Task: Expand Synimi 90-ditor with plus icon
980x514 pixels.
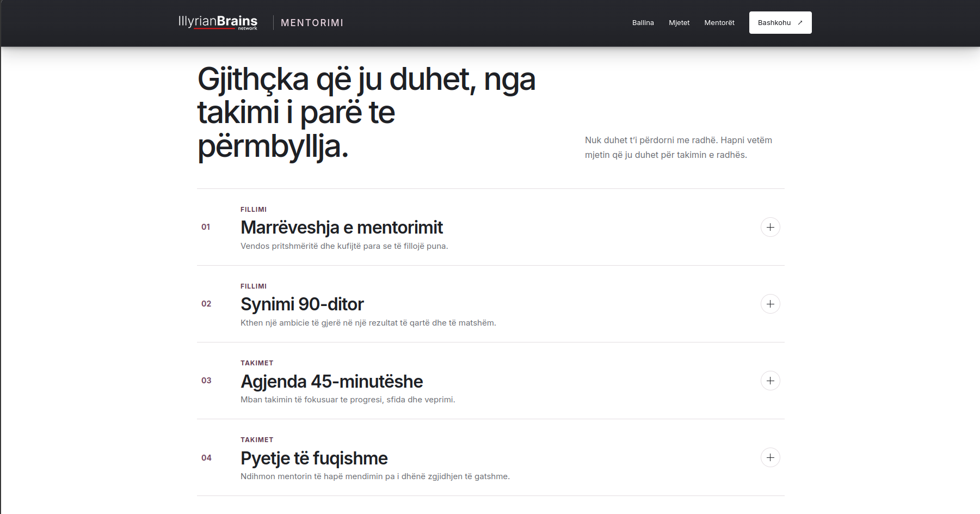Action: click(770, 304)
